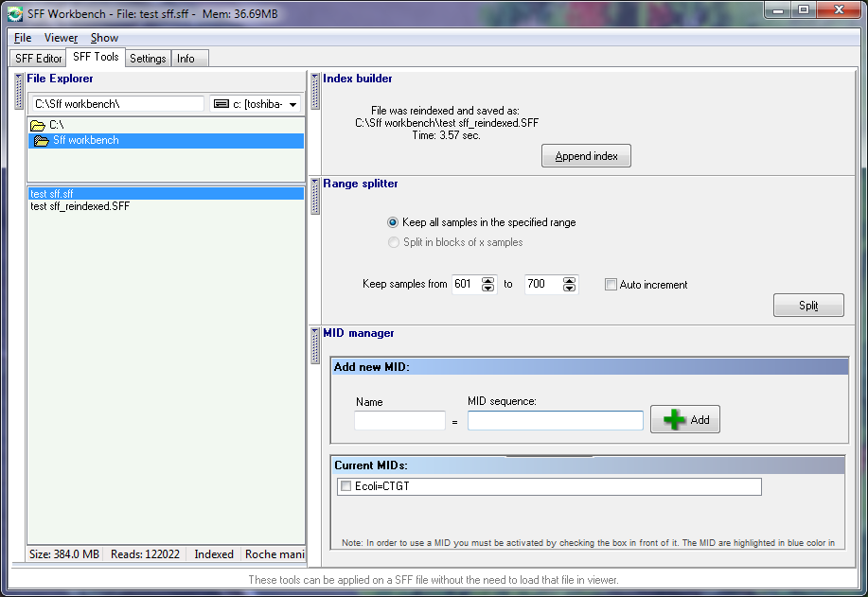Click the Index builder panel grip icon

314,92
